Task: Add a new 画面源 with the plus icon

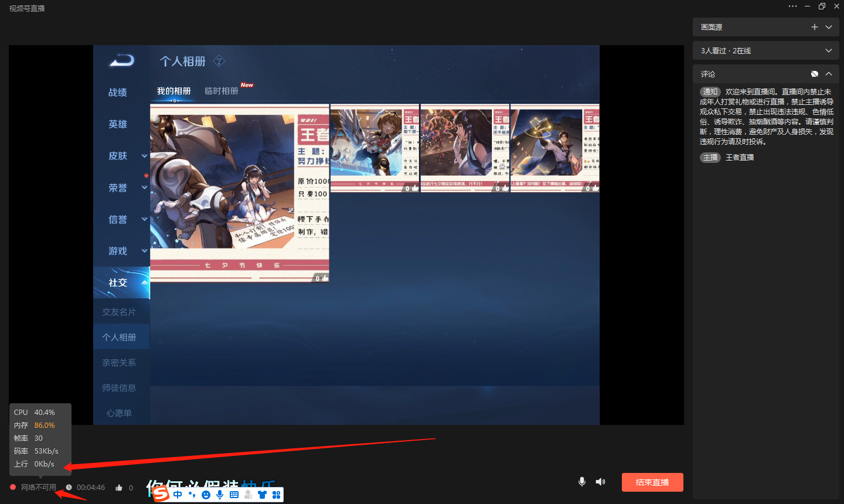Action: click(814, 27)
